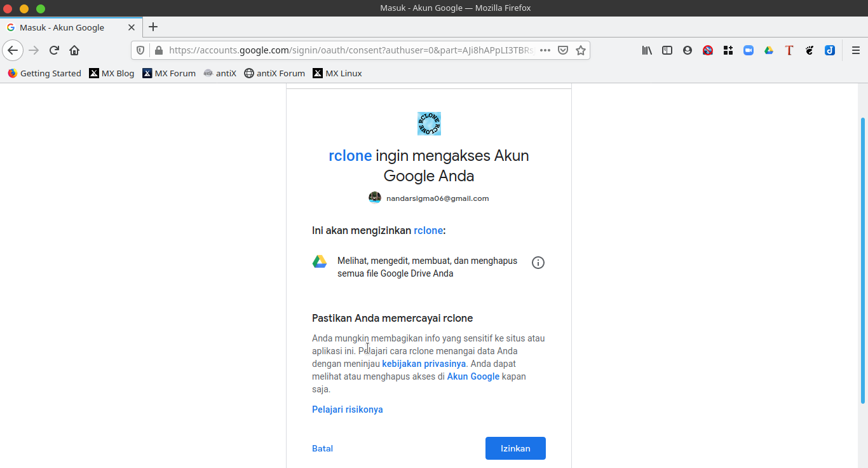Viewport: 868px width, 468px height.
Task: Toggle the sidebar view
Action: click(667, 50)
